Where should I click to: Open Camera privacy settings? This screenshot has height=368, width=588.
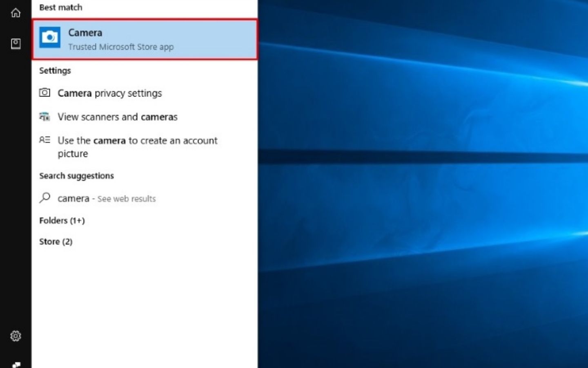tap(109, 93)
